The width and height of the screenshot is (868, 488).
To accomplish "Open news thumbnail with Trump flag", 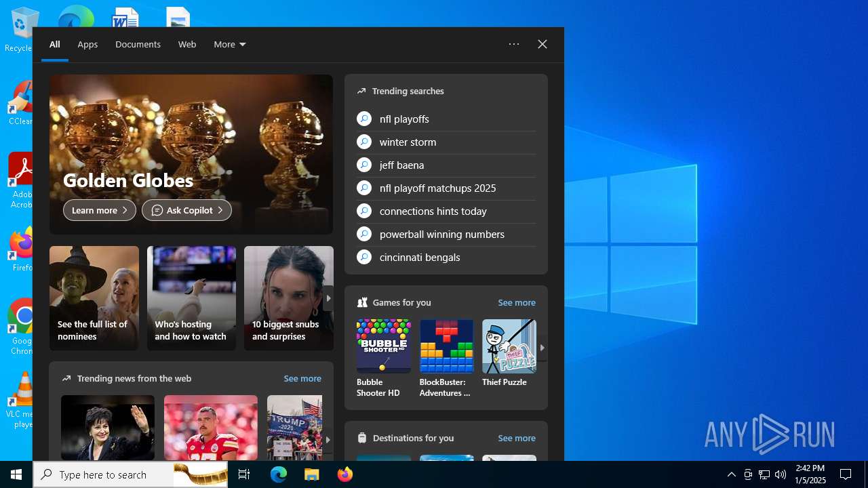I will [295, 428].
